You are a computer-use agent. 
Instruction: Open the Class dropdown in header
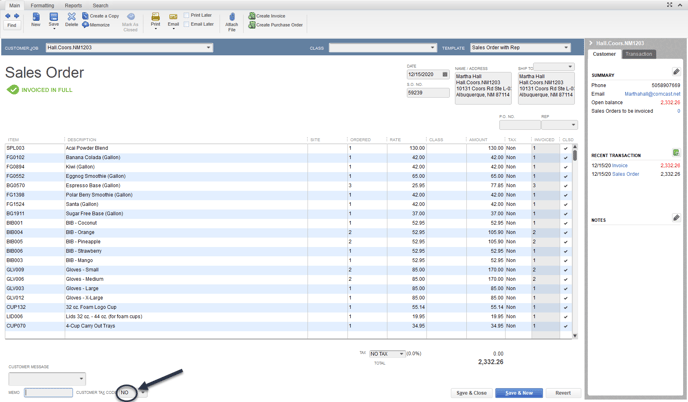(432, 47)
